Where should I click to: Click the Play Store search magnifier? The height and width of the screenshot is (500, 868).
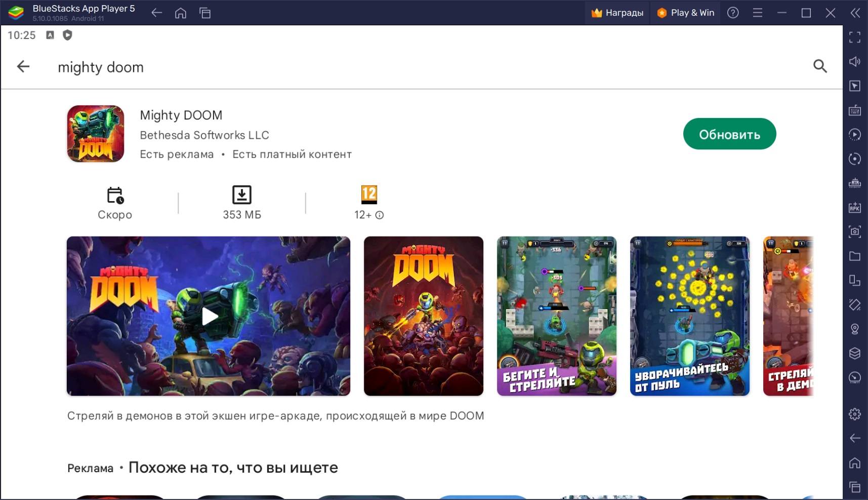820,66
